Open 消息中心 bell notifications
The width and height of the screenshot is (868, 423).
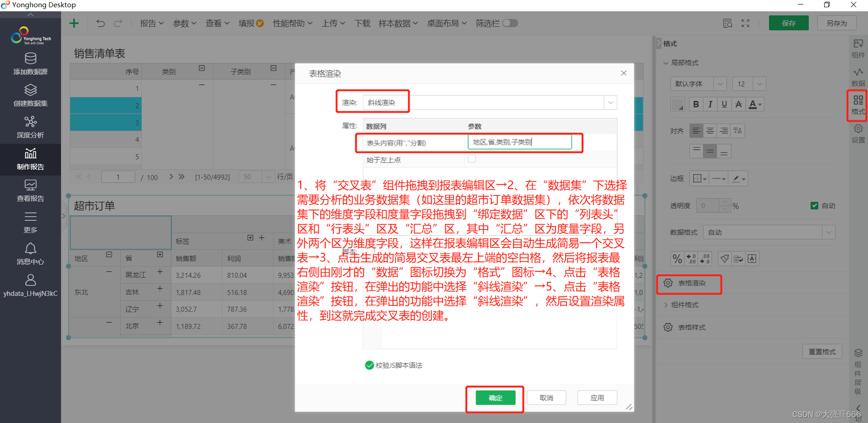30,254
